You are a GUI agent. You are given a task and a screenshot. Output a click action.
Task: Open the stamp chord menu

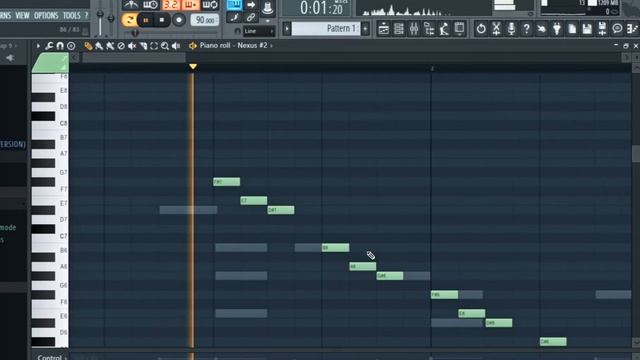pos(71,46)
